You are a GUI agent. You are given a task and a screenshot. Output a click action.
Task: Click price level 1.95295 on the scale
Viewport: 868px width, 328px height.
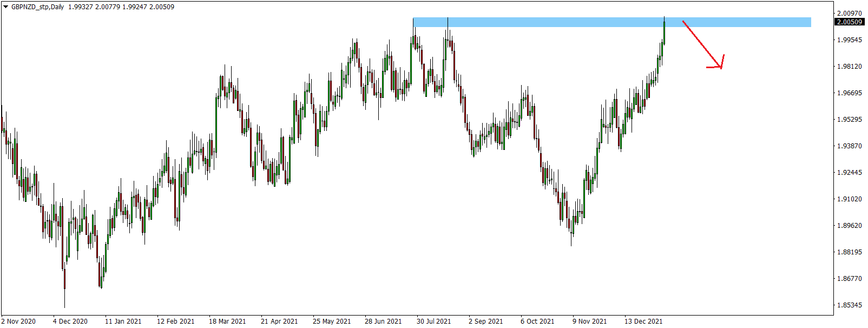849,119
